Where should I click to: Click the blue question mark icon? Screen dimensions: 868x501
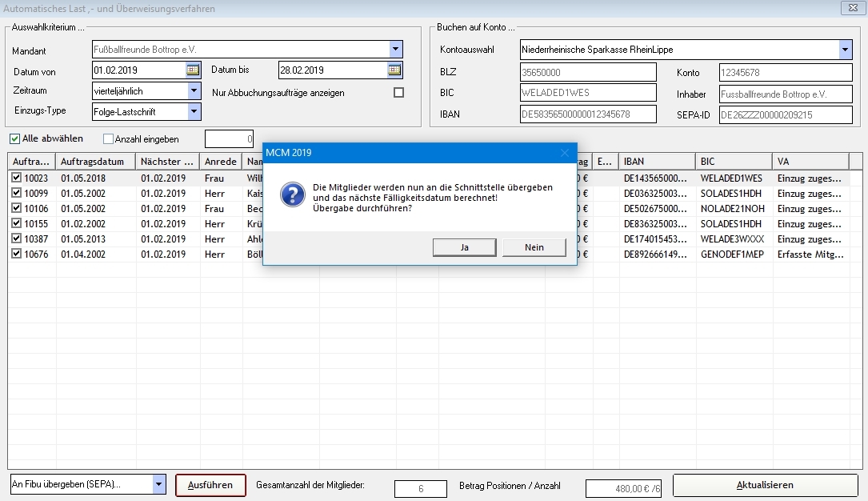coord(292,194)
